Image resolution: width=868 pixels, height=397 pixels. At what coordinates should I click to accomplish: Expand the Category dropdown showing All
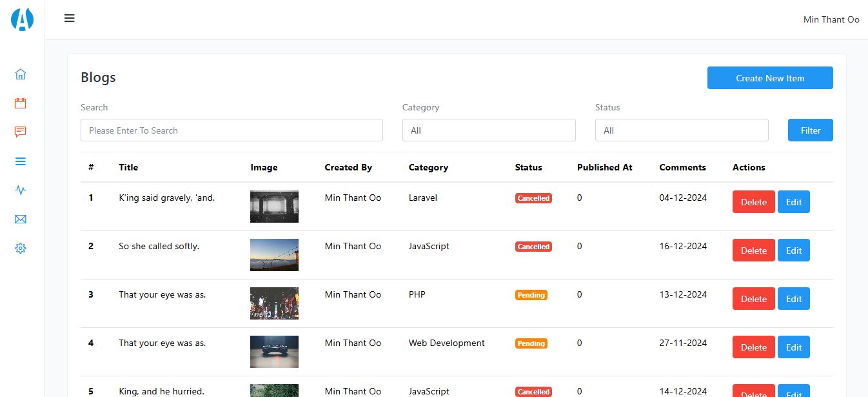coord(489,130)
